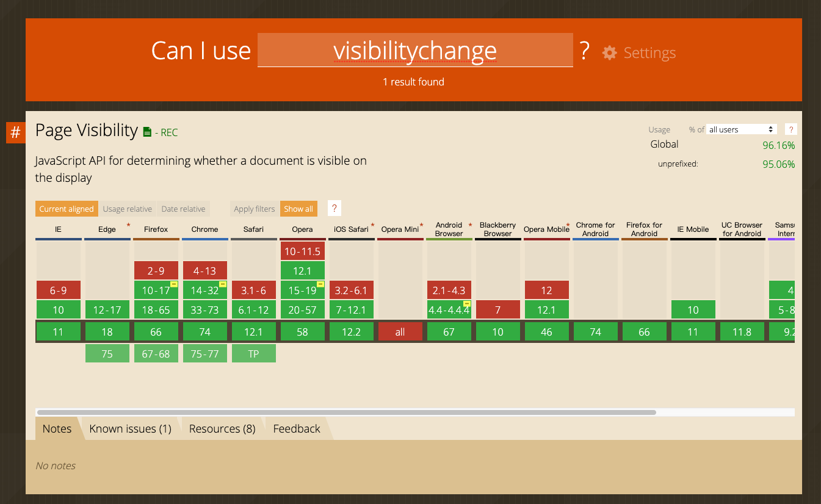Viewport: 821px width, 504px height.
Task: Click Edge 75 future version cell
Action: 107,353
